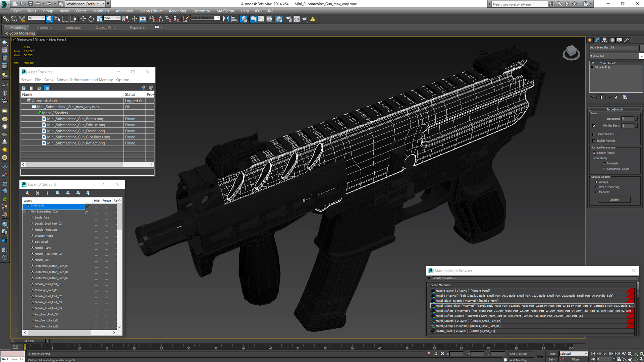Click Create New Layer plus icon
The width and height of the screenshot is (644, 362).
(x=48, y=193)
